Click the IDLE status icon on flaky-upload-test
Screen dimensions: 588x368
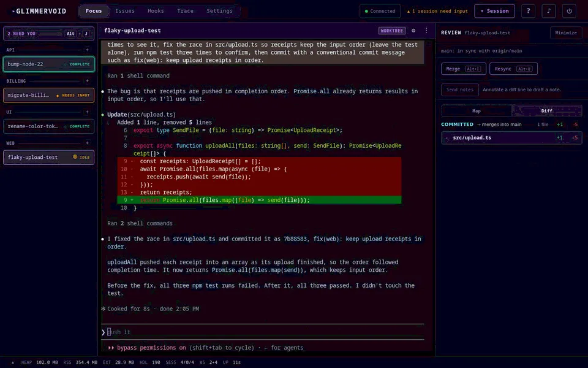(x=75, y=157)
